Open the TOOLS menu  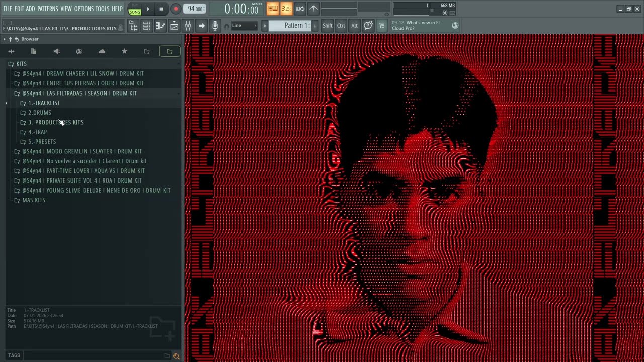coord(103,9)
